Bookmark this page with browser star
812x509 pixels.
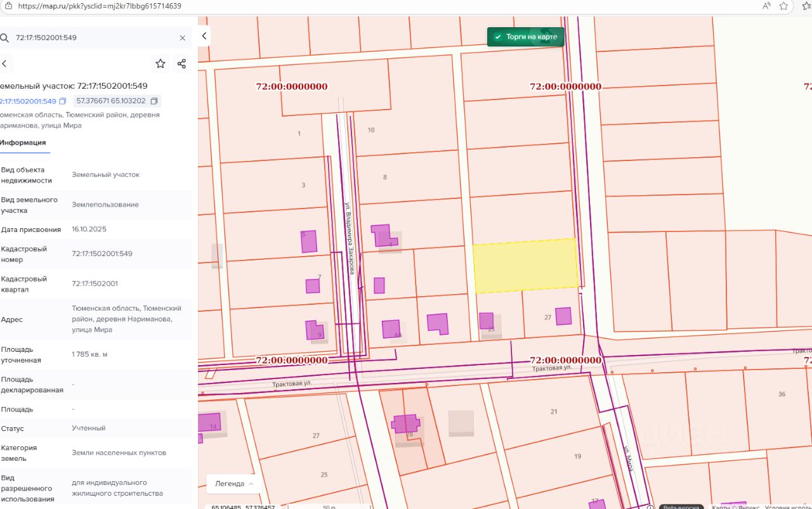tap(784, 6)
